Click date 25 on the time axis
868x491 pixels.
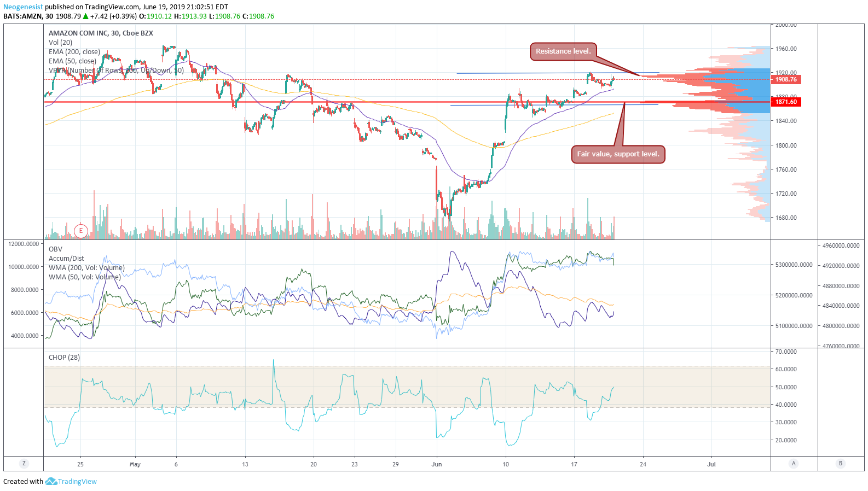pyautogui.click(x=80, y=464)
